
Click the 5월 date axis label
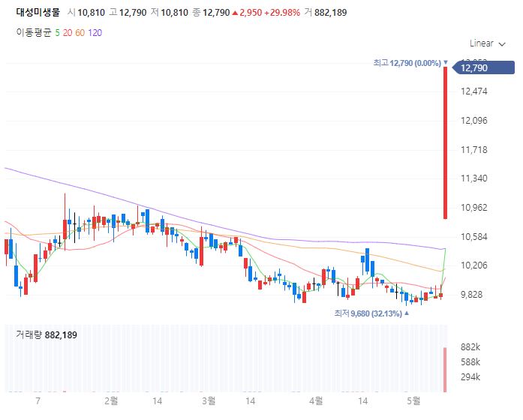[413, 400]
